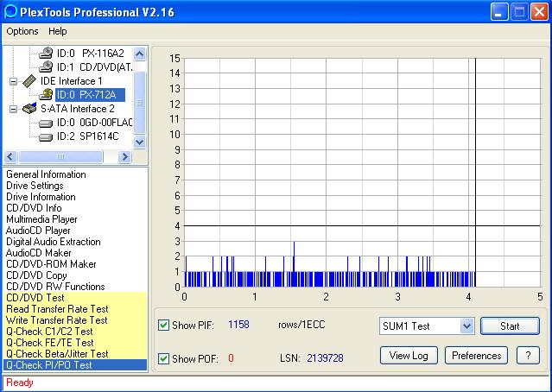Viewport: 552px width, 392px height.
Task: Open Drive Information
Action: coord(41,197)
